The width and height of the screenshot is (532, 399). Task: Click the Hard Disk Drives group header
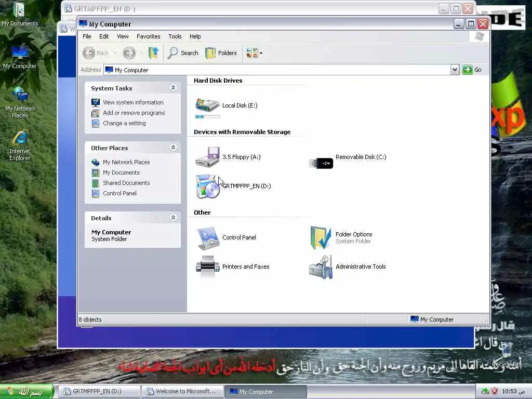[x=218, y=81]
